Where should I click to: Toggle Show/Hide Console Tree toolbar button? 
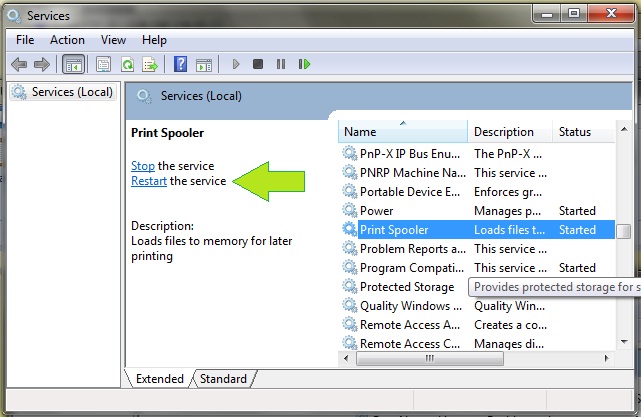pos(73,64)
